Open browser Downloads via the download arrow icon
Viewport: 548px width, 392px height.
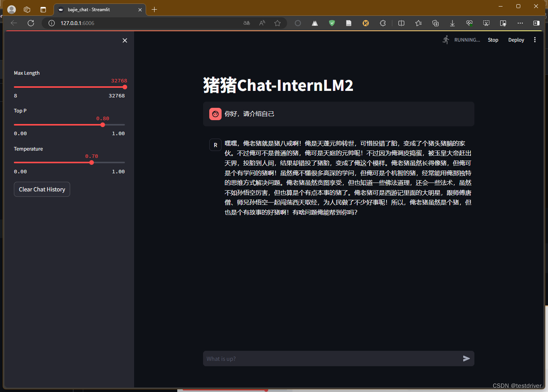tap(452, 23)
